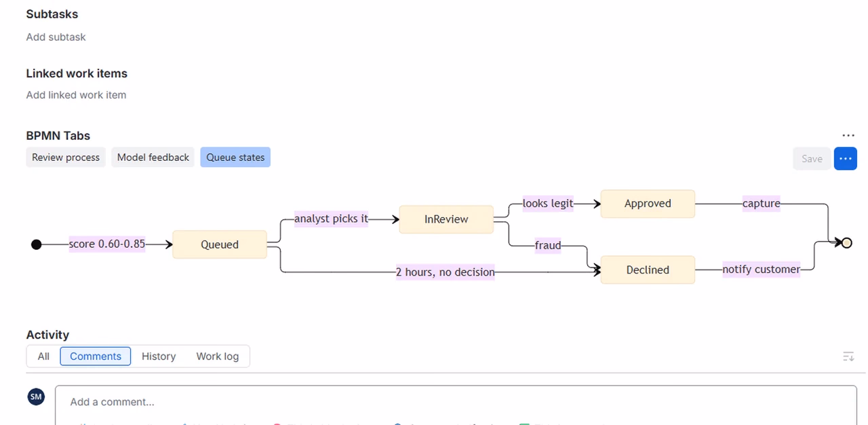Select the diagram start node

[x=37, y=244]
